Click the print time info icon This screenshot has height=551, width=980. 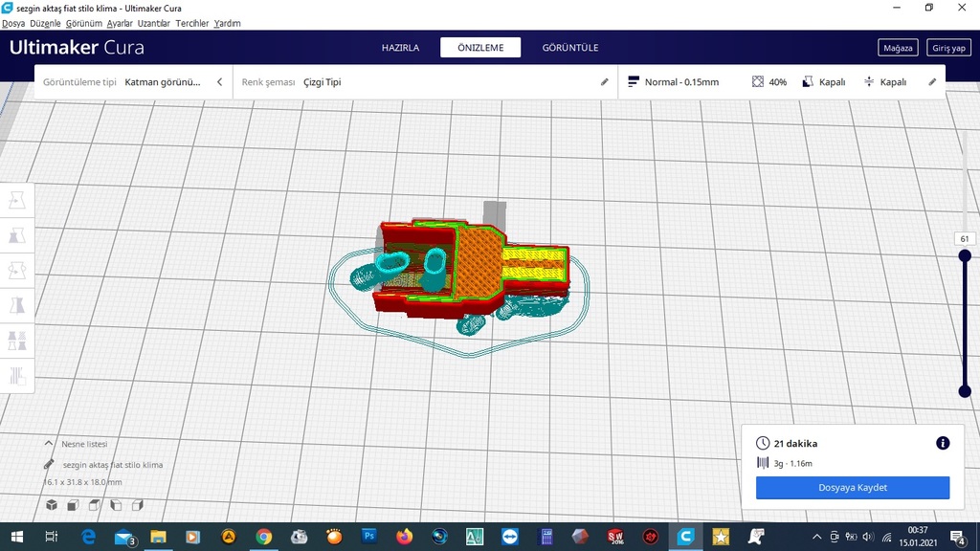coord(943,443)
